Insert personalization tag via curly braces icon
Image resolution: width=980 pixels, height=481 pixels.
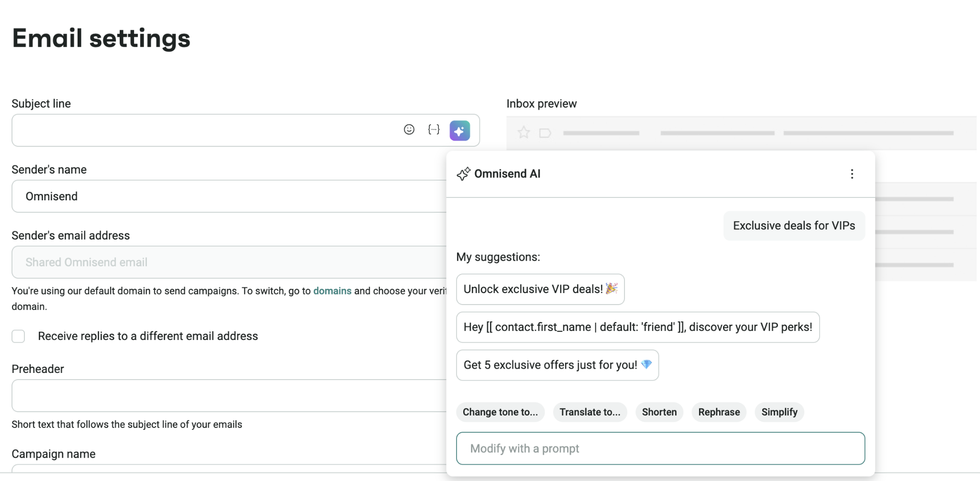click(434, 130)
